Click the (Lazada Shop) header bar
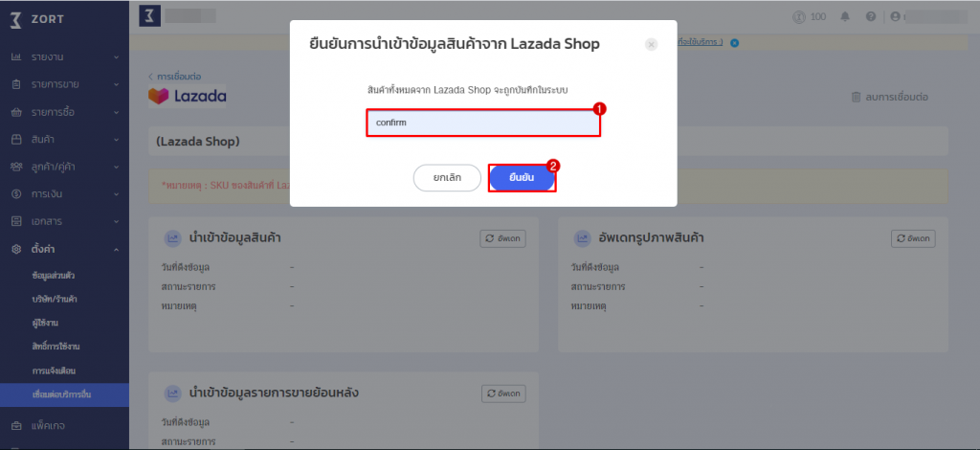Image resolution: width=980 pixels, height=450 pixels. pos(548,142)
